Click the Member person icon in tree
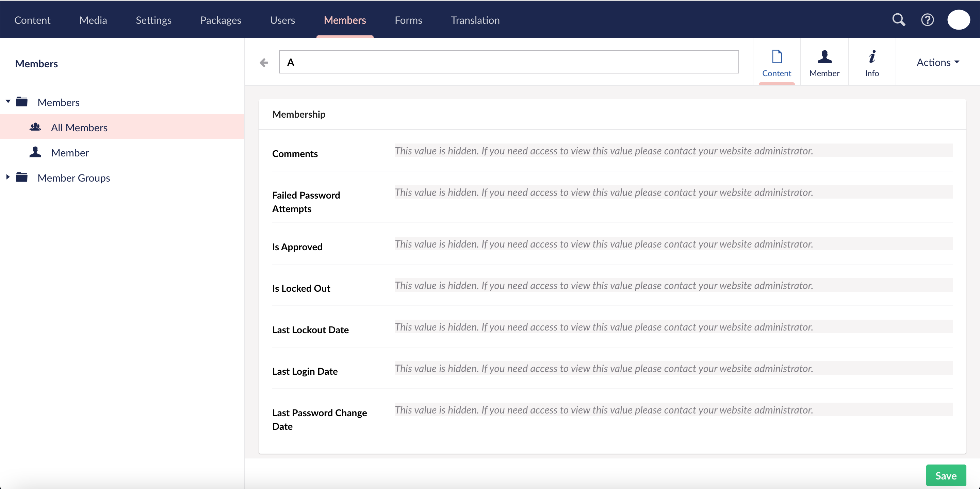The width and height of the screenshot is (980, 489). (x=35, y=152)
